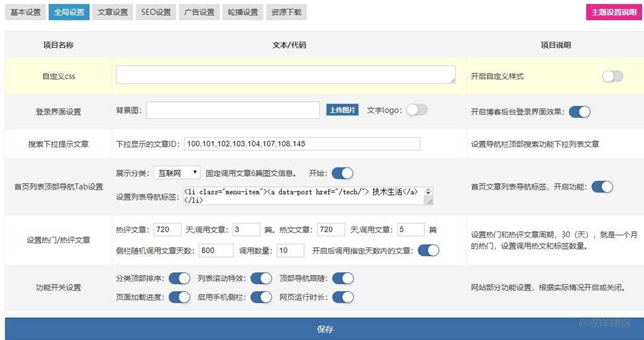Turn on the 文字logo switch

point(416,110)
